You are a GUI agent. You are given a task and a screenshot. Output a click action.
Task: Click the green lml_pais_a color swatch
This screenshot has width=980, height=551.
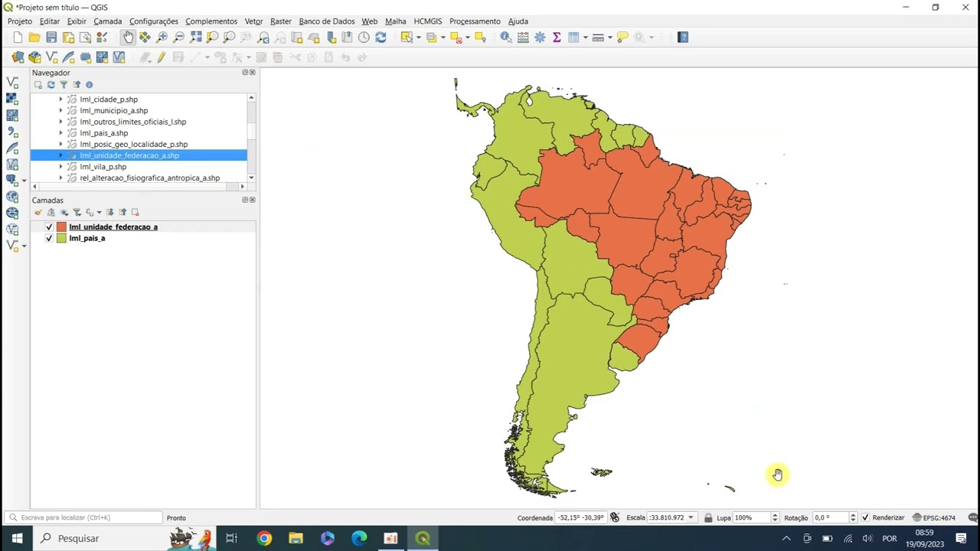click(x=61, y=239)
